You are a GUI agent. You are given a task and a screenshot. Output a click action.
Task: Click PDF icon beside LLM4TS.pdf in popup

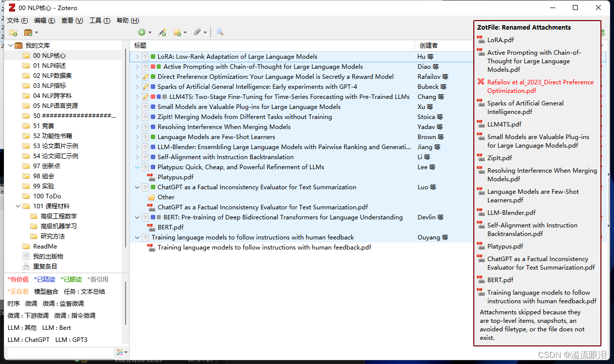481,124
